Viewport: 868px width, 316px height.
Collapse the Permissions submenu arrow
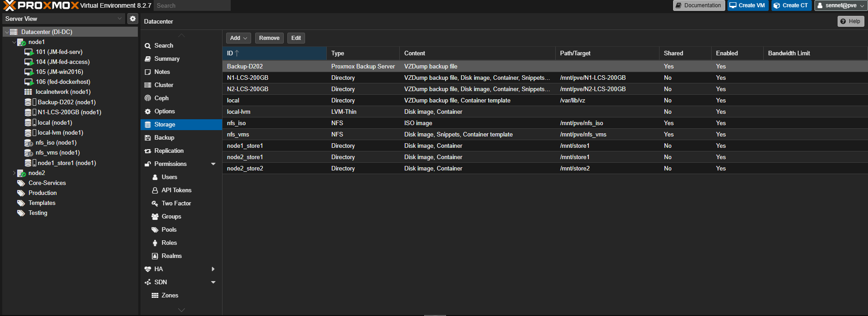pyautogui.click(x=213, y=164)
